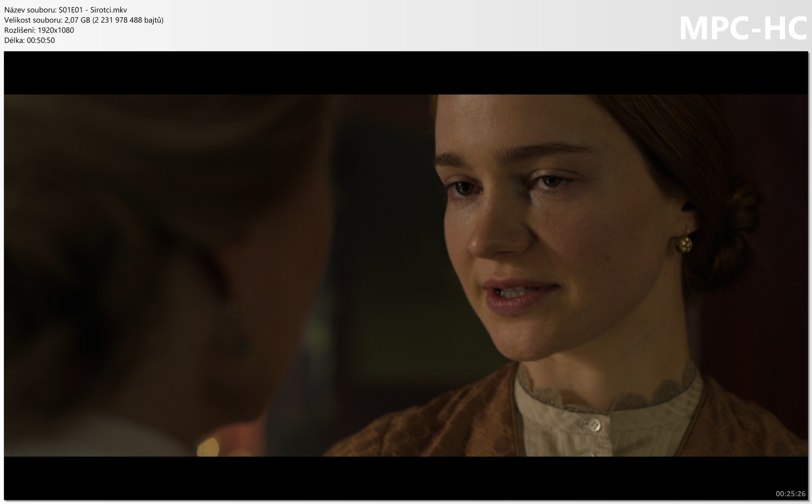Click the file name S01E01 - Sirotci.mkv line

[66, 10]
